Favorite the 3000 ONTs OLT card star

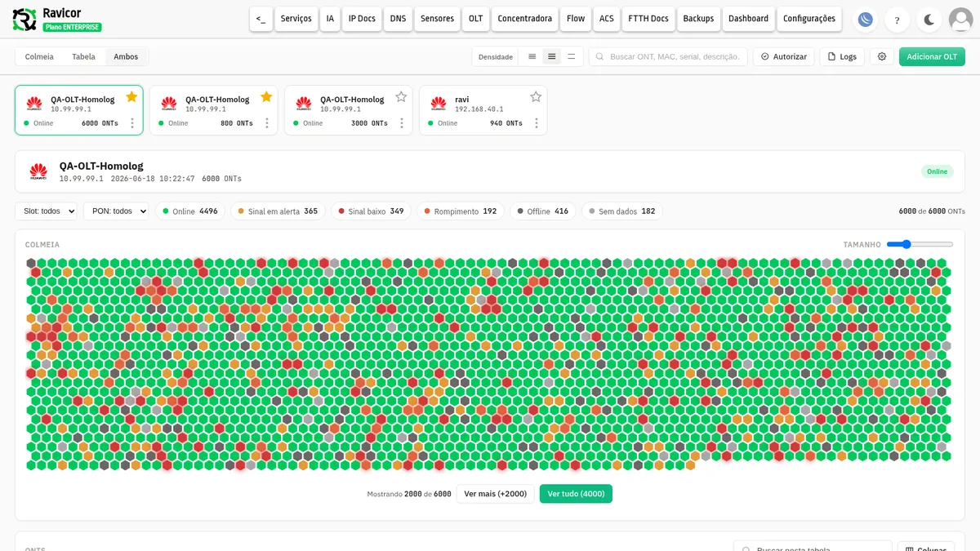[401, 97]
